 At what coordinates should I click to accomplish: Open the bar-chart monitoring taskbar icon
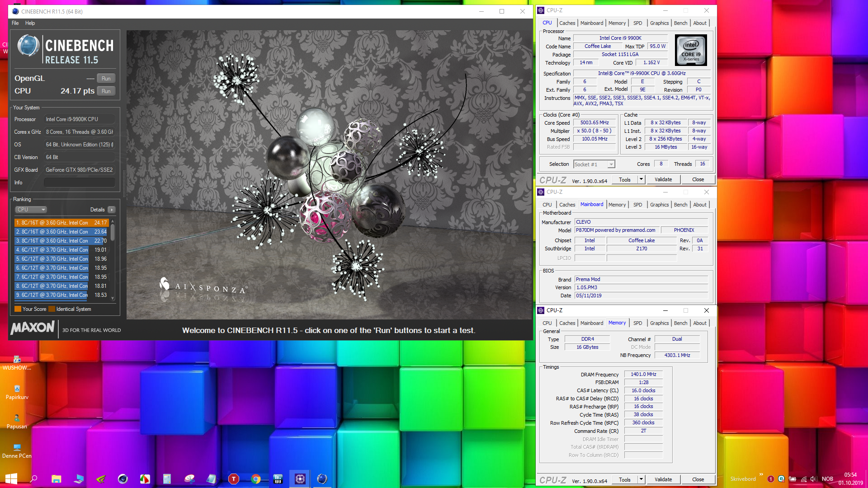[x=278, y=479]
